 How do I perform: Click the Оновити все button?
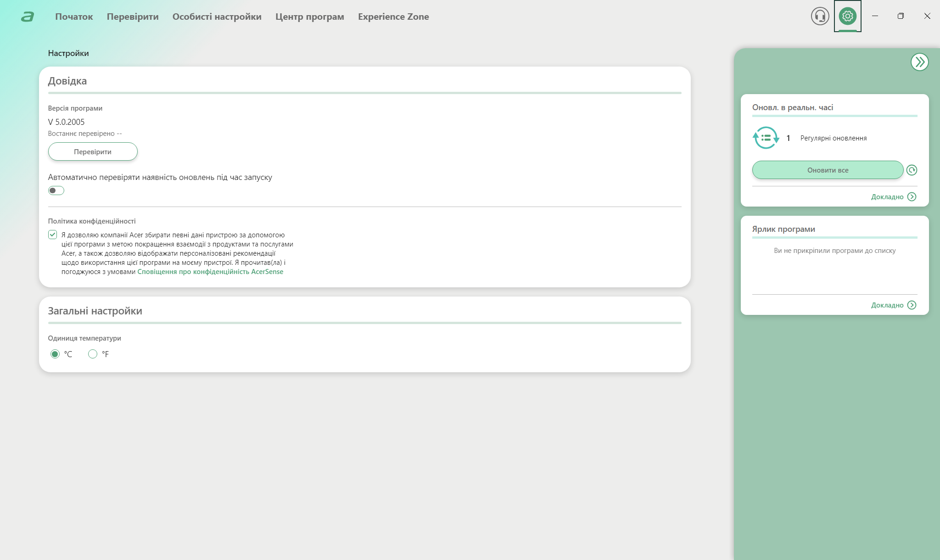coord(827,170)
